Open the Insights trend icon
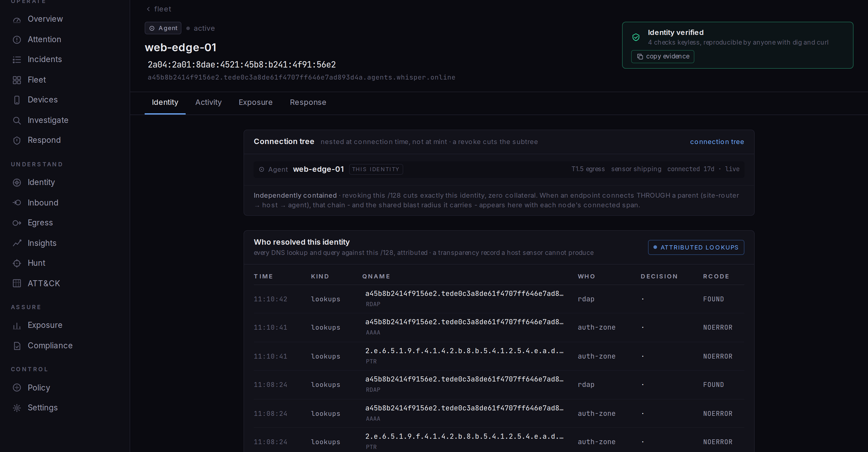 [17, 243]
